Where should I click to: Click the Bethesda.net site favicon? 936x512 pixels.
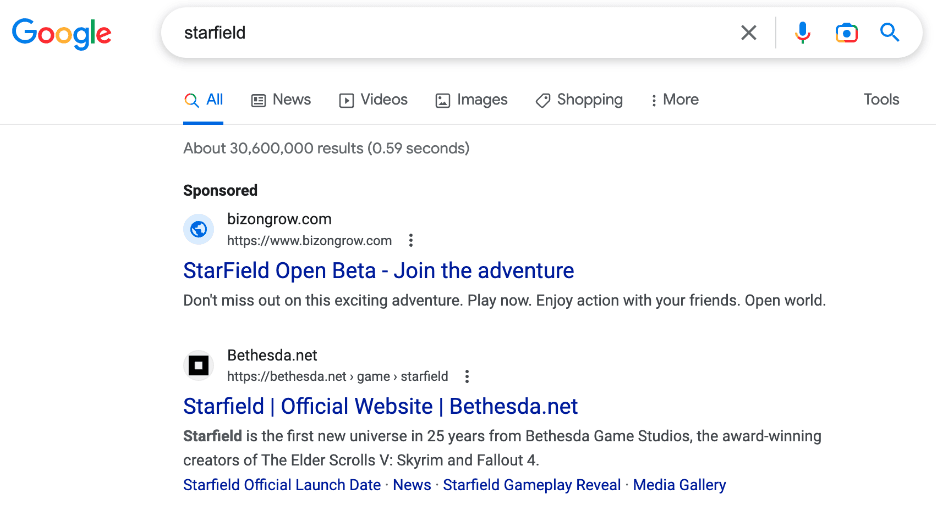click(199, 365)
